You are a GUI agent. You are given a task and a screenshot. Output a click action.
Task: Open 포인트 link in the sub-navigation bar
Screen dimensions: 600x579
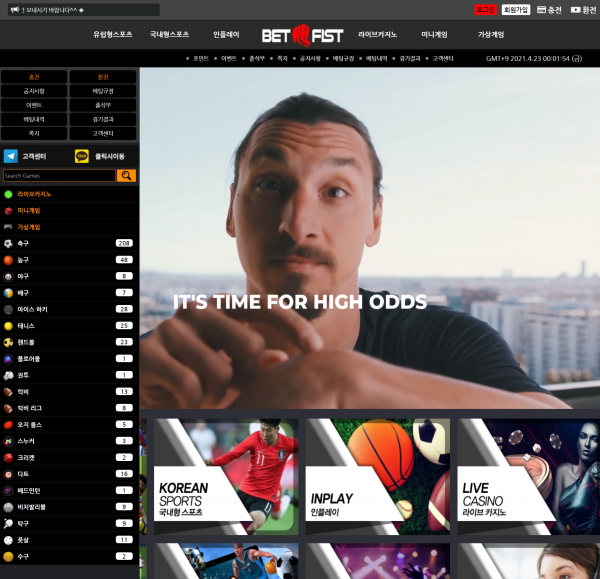click(x=201, y=59)
